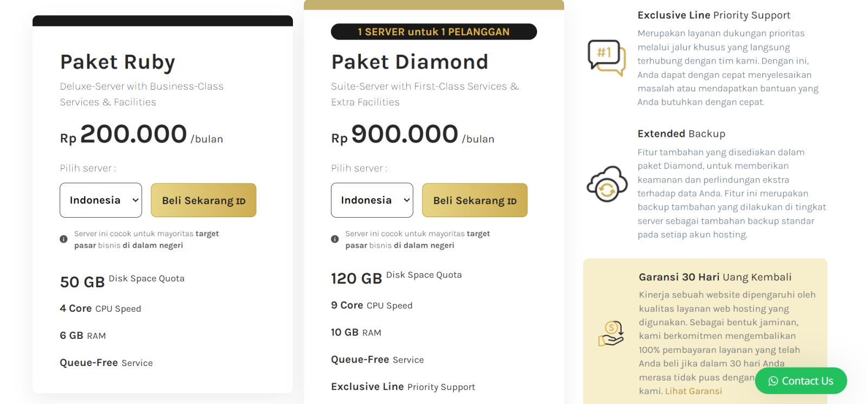Screen dimensions: 868x404
Task: Click the Contact Us button
Action: coord(801,381)
